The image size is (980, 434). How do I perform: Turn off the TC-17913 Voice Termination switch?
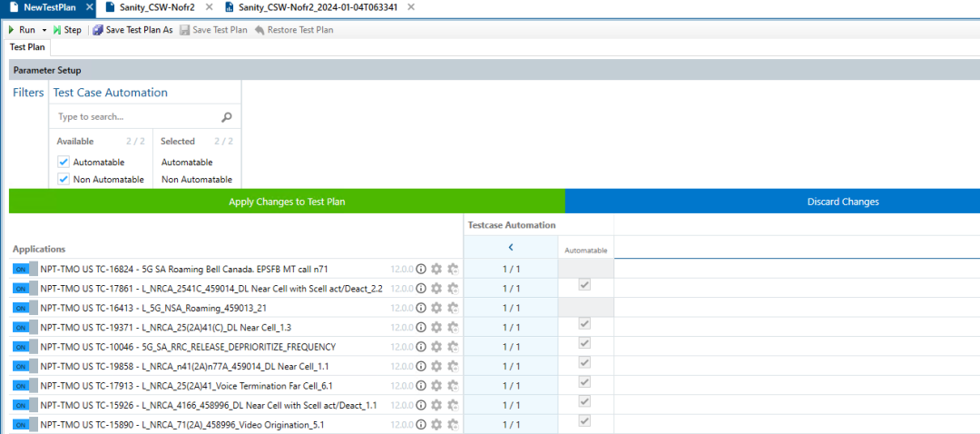tap(24, 385)
